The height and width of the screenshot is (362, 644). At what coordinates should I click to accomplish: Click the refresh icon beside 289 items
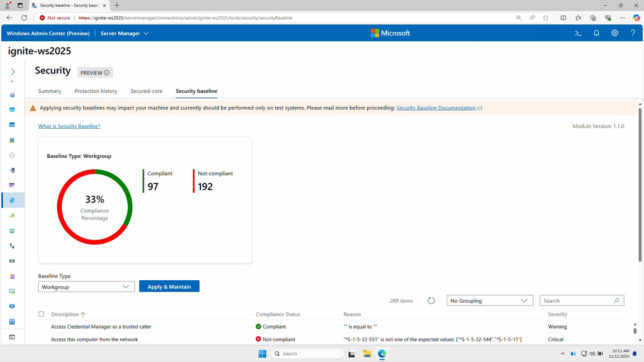[431, 301]
